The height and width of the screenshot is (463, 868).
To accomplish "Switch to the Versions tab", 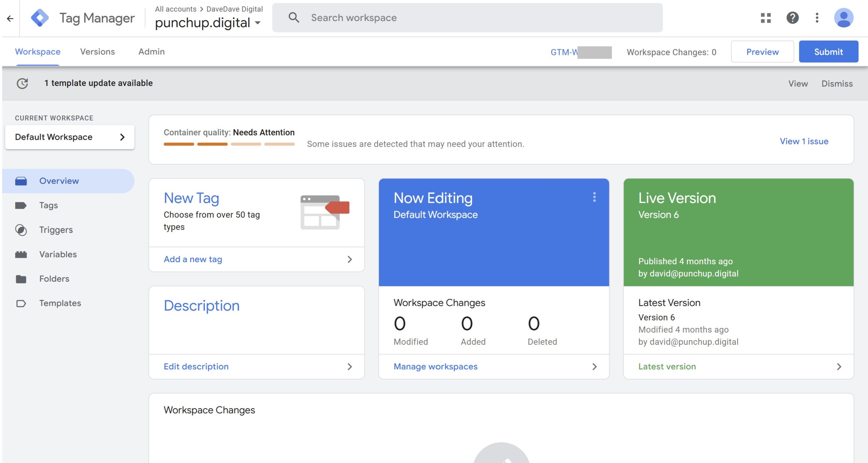I will click(97, 52).
